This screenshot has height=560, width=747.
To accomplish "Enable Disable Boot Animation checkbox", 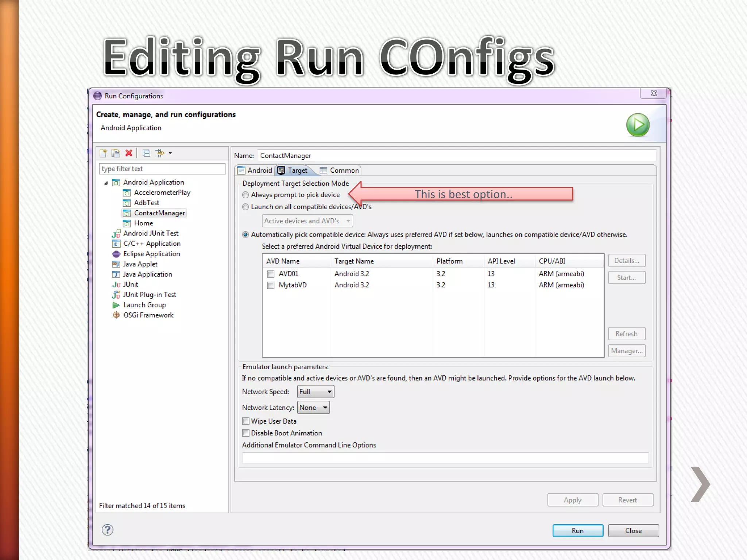I will coord(246,433).
